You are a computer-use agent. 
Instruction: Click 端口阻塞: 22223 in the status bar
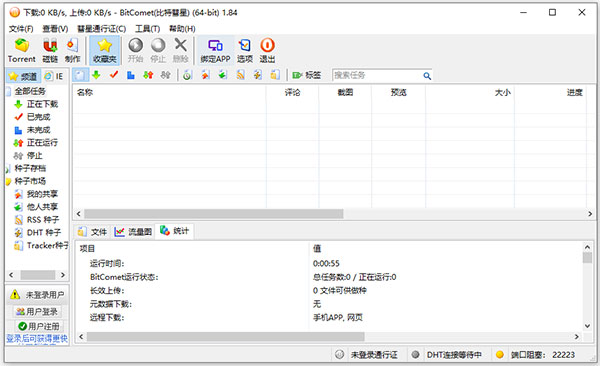click(x=543, y=355)
